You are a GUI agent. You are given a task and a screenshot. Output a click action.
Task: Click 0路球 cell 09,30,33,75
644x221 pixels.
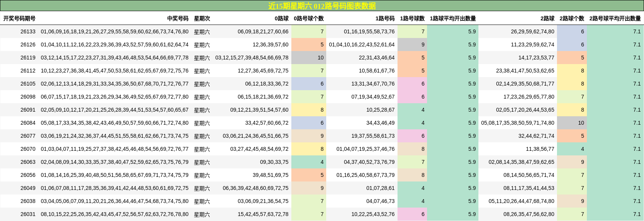coord(274,162)
